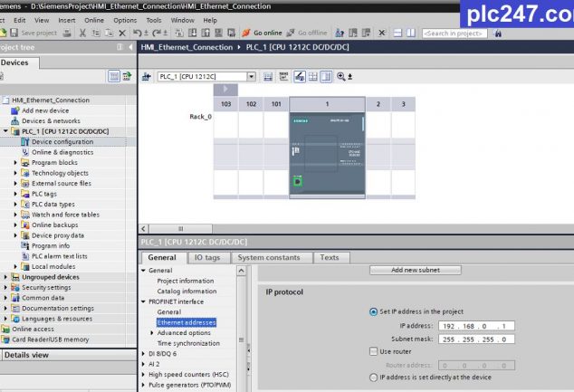Switch to the General properties tab
The width and height of the screenshot is (574, 392).
[x=162, y=257]
